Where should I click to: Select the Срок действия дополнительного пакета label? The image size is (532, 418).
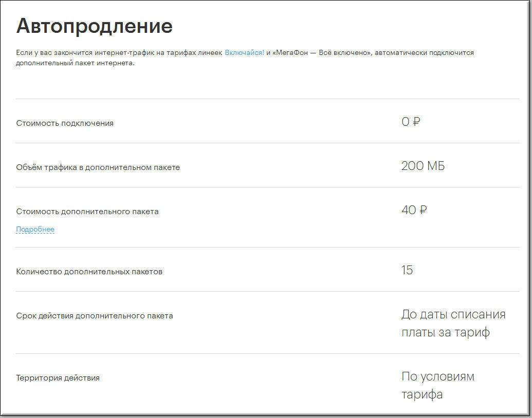click(x=95, y=316)
